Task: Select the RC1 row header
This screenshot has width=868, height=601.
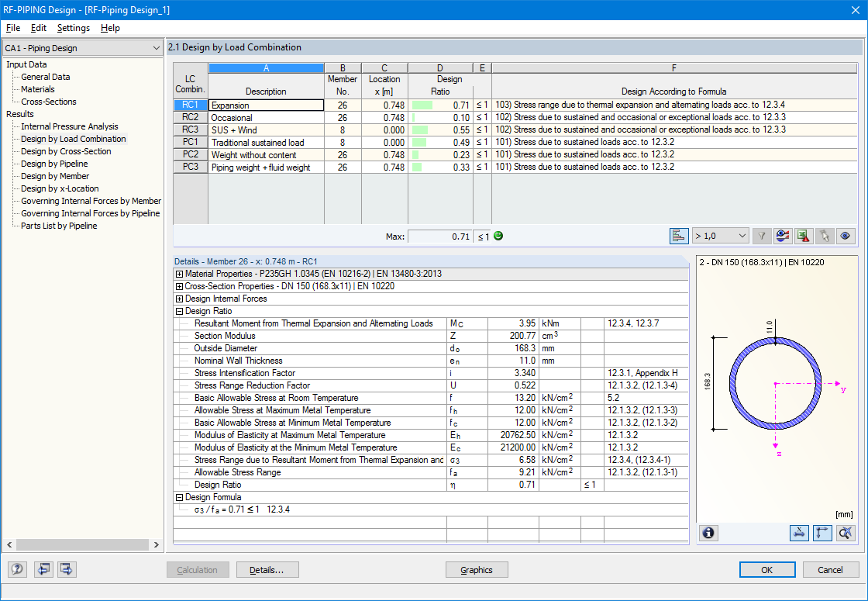Action: coord(191,105)
